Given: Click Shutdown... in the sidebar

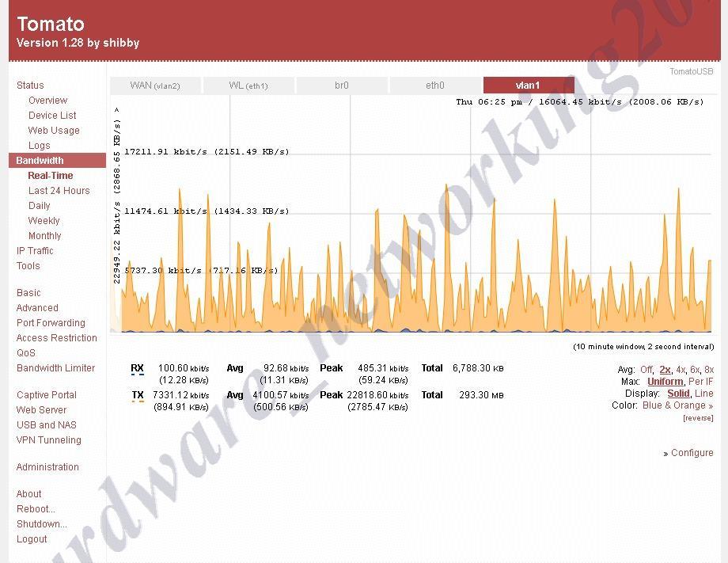Looking at the screenshot, I should tap(42, 524).
